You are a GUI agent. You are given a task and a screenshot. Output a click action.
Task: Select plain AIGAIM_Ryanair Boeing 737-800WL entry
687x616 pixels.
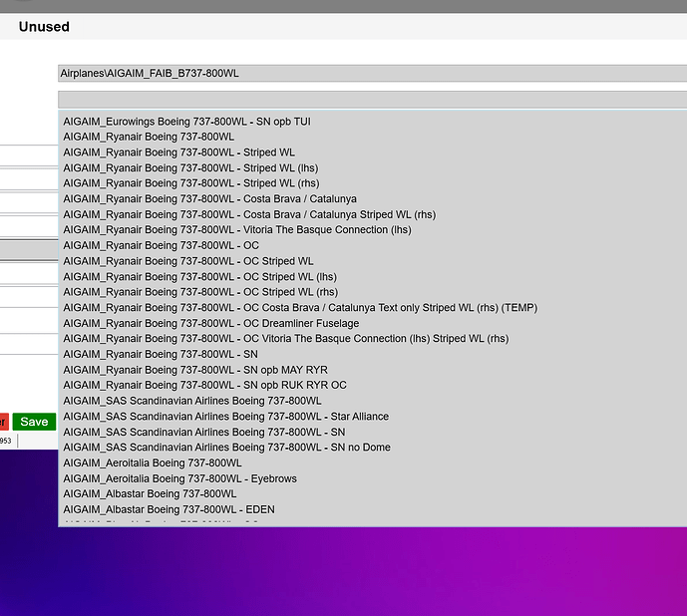[149, 137]
